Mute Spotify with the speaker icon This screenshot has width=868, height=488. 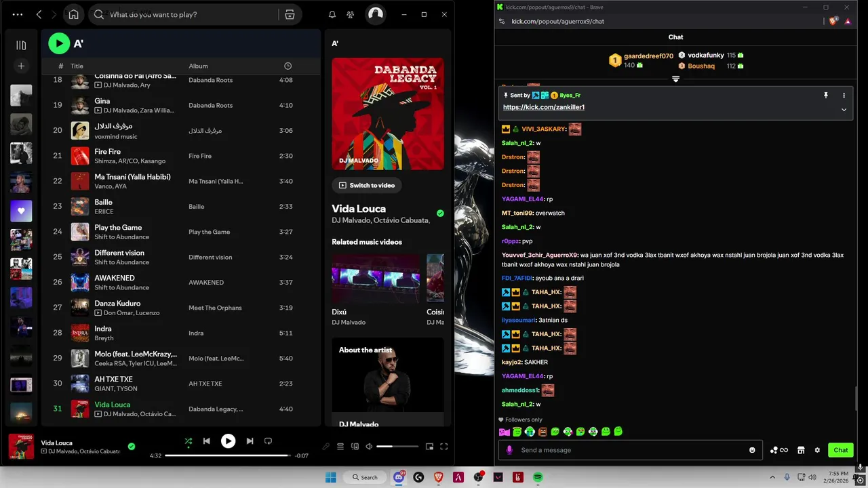point(369,446)
